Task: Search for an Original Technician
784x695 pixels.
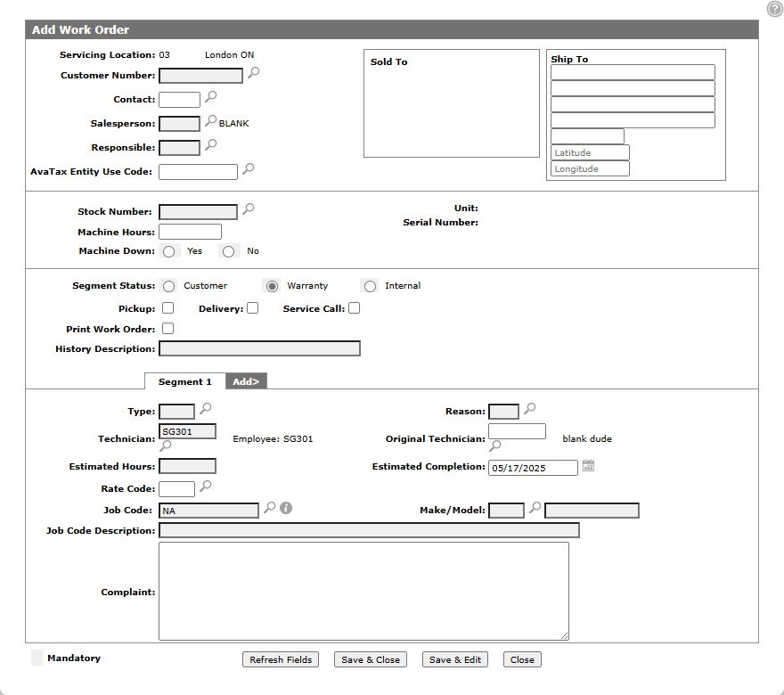Action: [x=495, y=446]
